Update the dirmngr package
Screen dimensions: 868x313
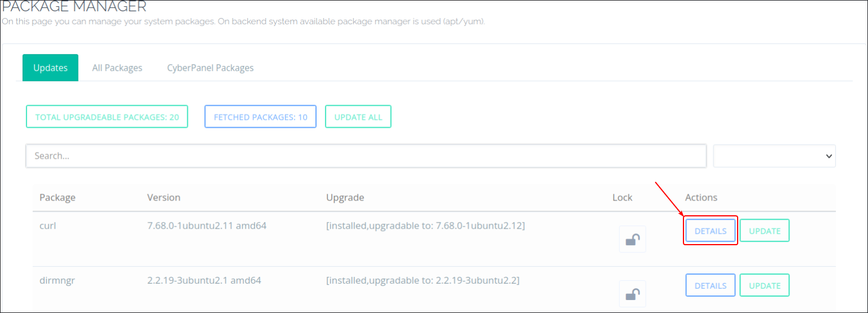[765, 285]
